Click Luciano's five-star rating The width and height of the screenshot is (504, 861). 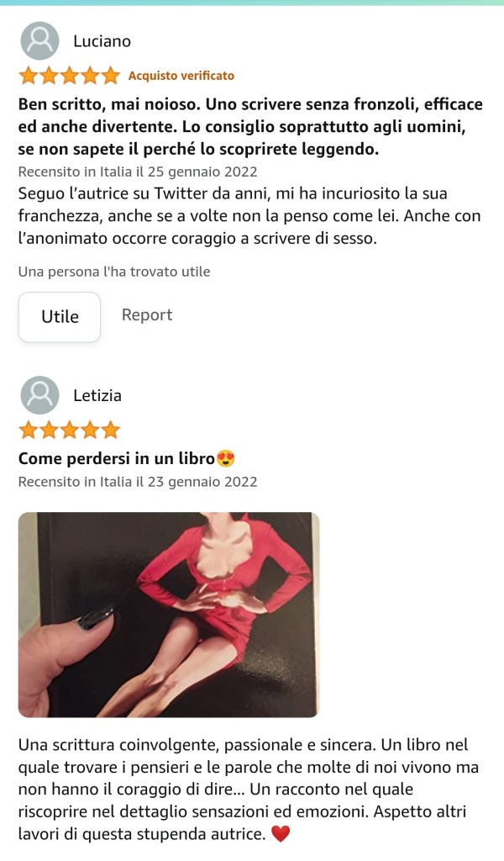click(69, 76)
